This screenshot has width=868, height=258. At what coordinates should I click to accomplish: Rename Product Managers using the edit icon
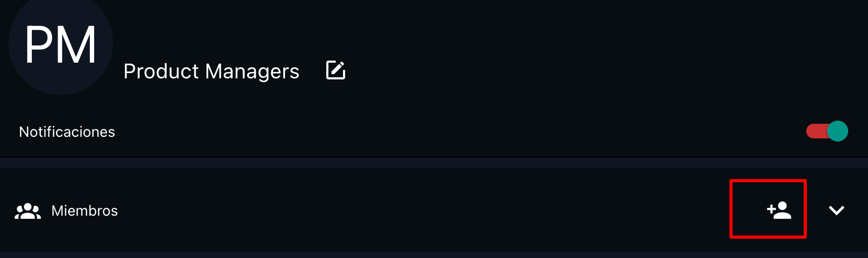[336, 70]
